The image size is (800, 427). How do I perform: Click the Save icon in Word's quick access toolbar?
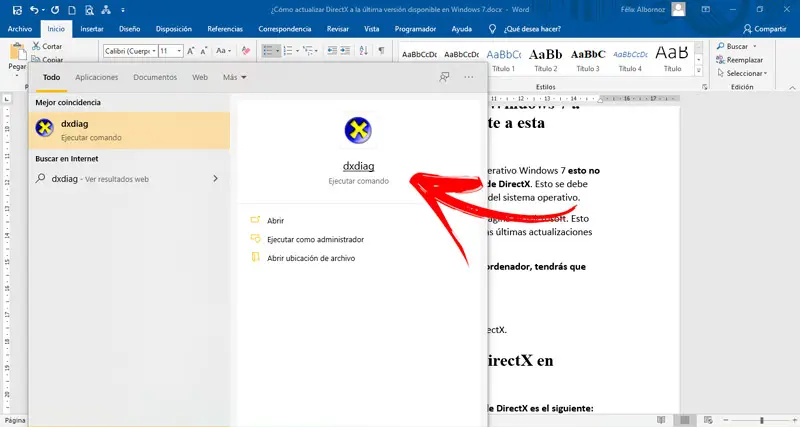tap(17, 10)
